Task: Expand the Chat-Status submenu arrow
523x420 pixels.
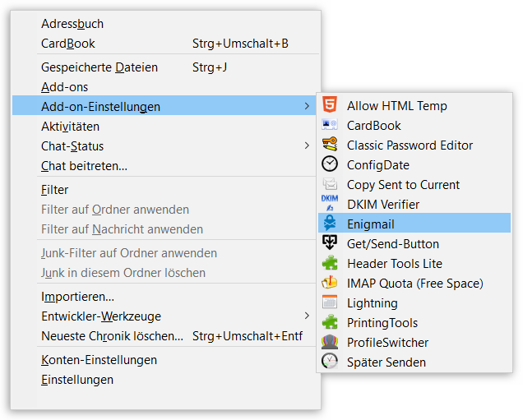Action: (307, 145)
